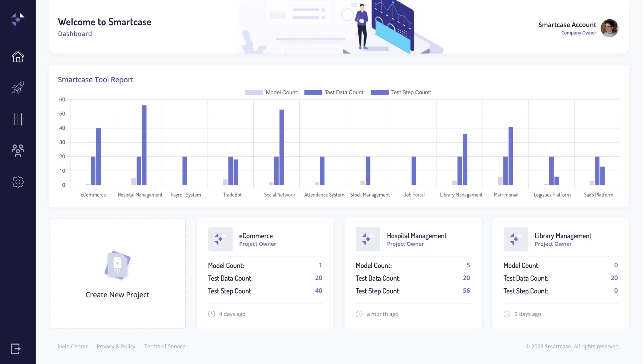Click Create New Project label

pos(117,294)
